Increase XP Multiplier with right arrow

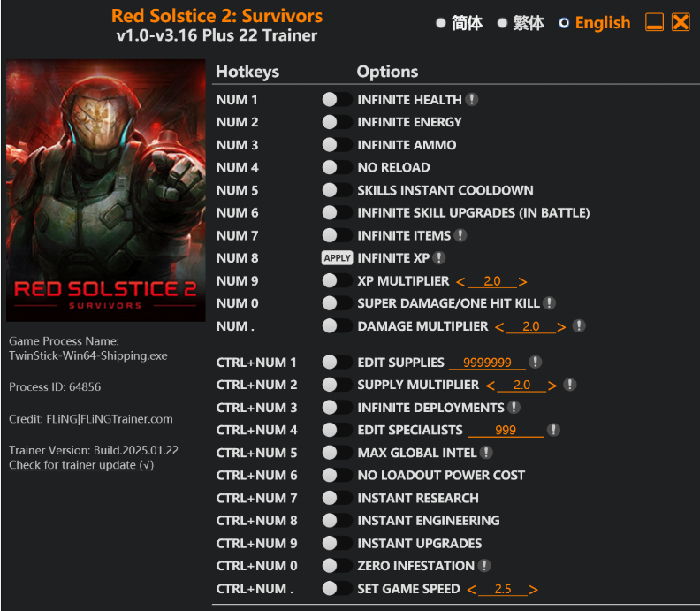coord(523,281)
